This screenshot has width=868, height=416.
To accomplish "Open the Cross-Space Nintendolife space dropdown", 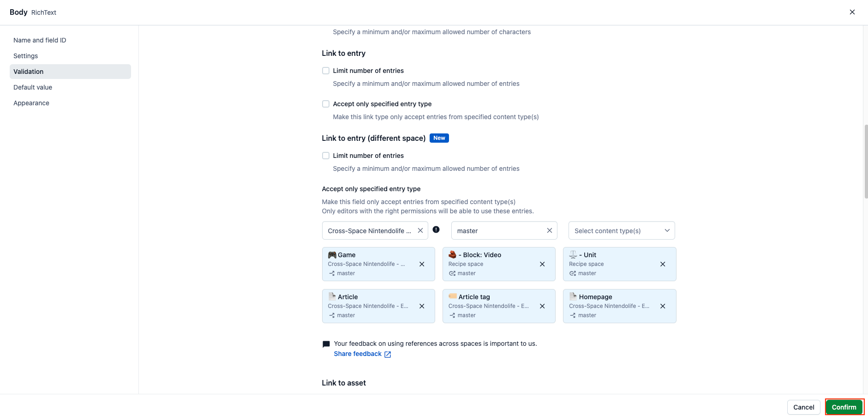I will pos(369,230).
